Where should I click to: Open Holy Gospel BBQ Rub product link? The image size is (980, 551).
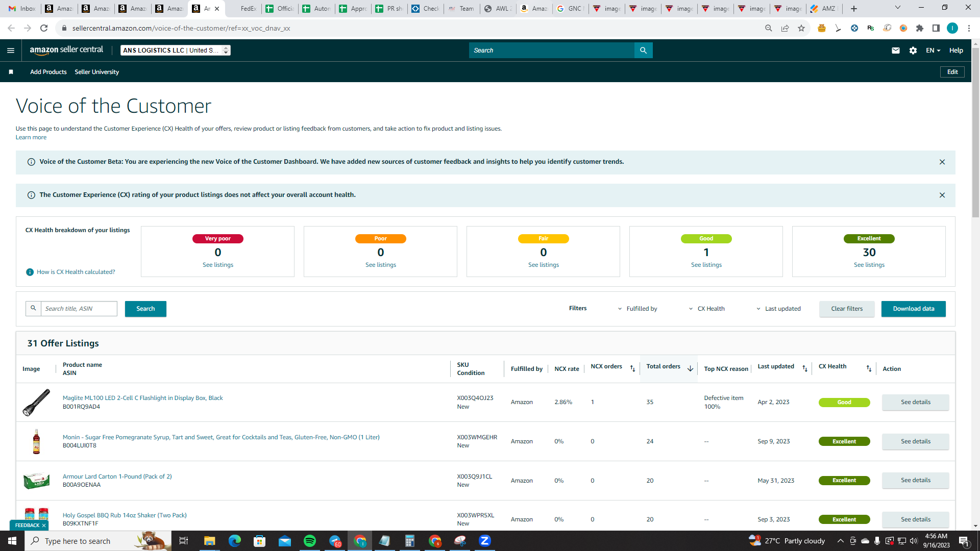(125, 515)
